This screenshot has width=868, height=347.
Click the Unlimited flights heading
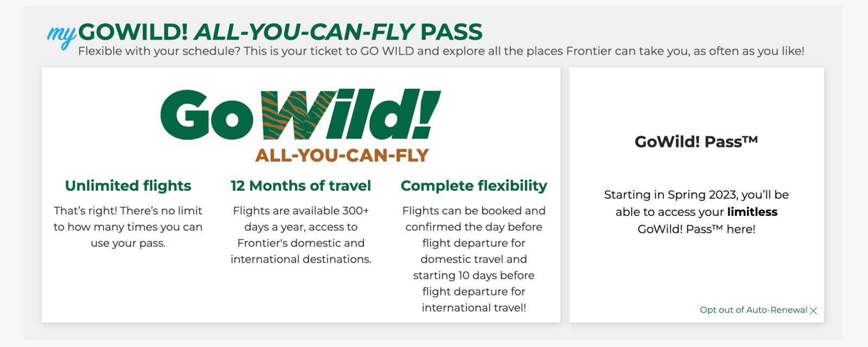click(x=127, y=186)
